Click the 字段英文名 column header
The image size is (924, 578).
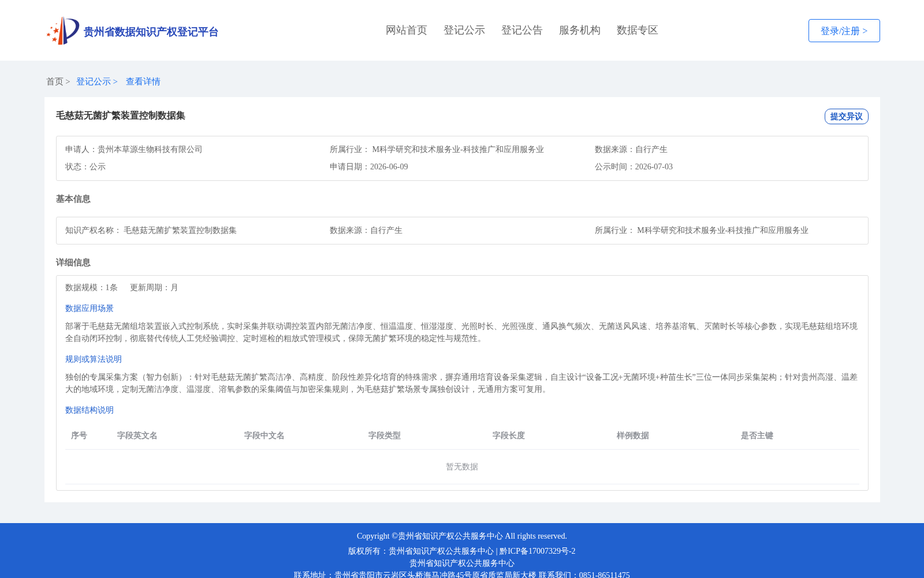pyautogui.click(x=137, y=435)
